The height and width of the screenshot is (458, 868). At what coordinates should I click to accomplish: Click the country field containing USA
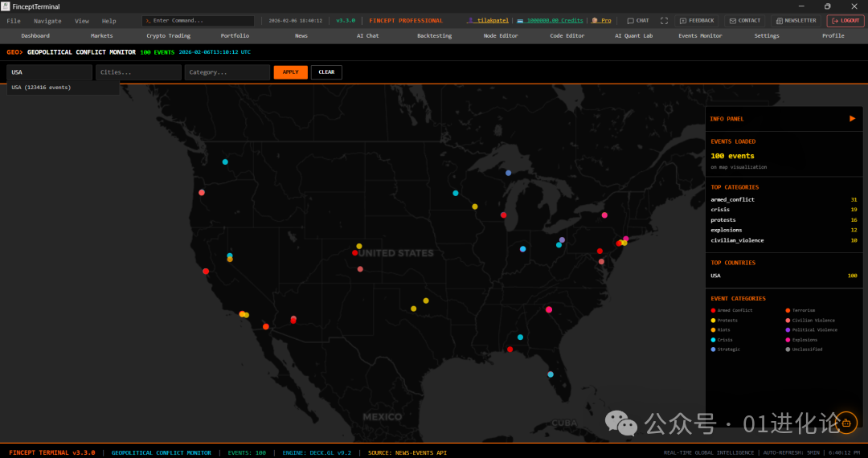click(x=49, y=72)
